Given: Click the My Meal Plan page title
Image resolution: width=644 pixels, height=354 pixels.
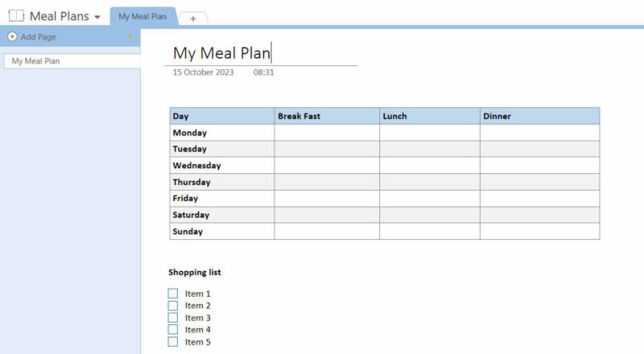Looking at the screenshot, I should [x=222, y=53].
